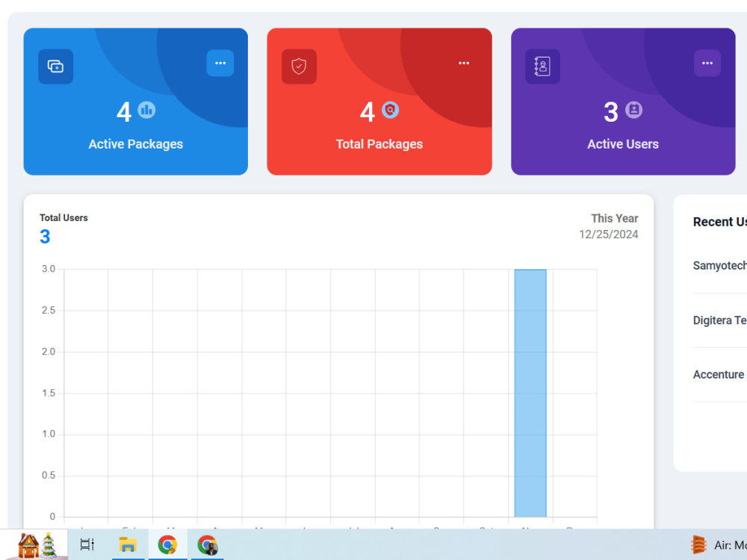Screen dimensions: 747x560
Task: Click the blue Total Users value 3
Action: 45,237
